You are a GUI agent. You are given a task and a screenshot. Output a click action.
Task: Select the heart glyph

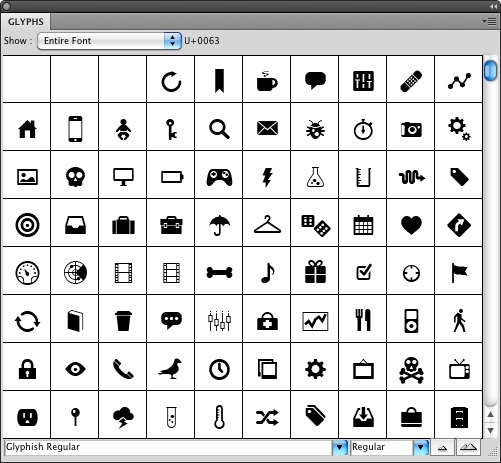click(x=411, y=225)
